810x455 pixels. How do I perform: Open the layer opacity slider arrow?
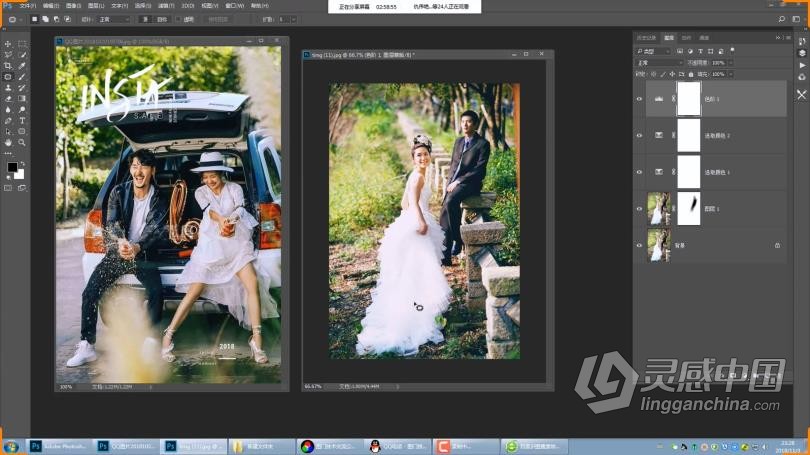(x=730, y=62)
